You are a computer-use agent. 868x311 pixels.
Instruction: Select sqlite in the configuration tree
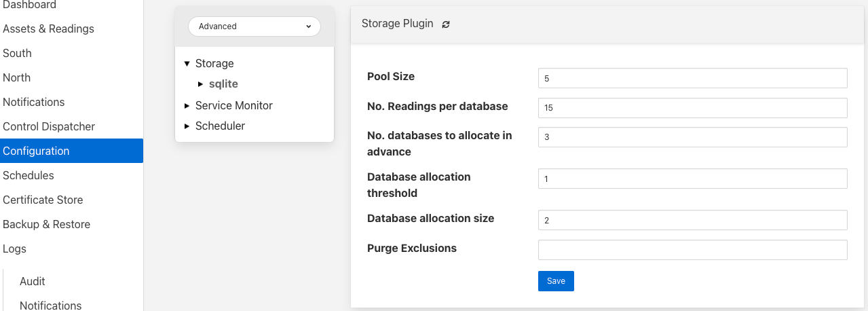coord(223,84)
